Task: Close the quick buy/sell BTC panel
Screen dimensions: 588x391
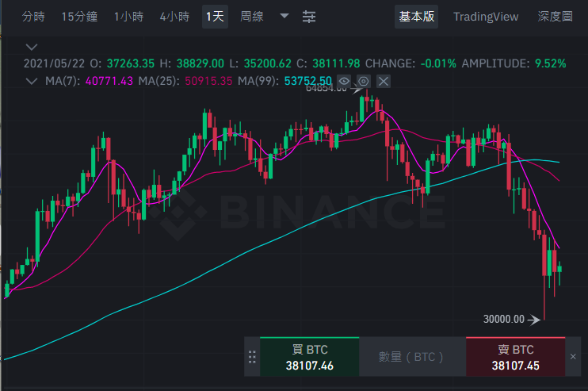Action: [573, 356]
